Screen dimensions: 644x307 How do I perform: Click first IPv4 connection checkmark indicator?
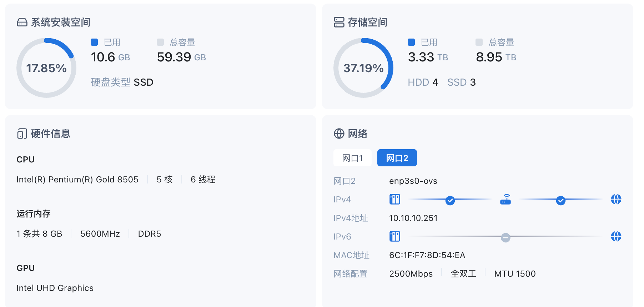pyautogui.click(x=450, y=201)
